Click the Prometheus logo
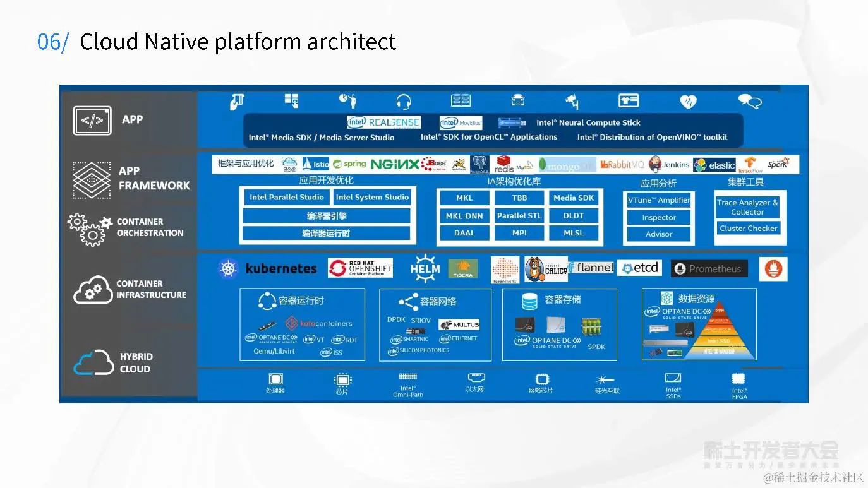868x488 pixels. pos(709,269)
